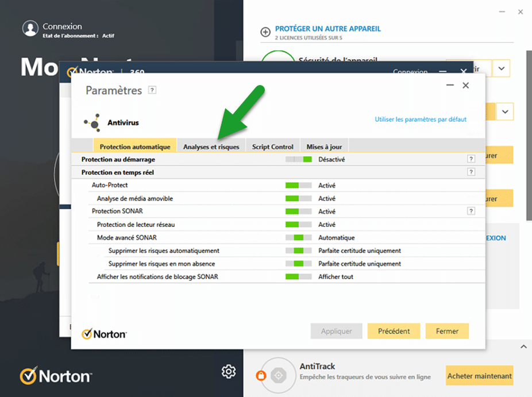Viewport: 532px width, 397px height.
Task: Click the Norton logo in Paramètres dialog
Action: (104, 334)
